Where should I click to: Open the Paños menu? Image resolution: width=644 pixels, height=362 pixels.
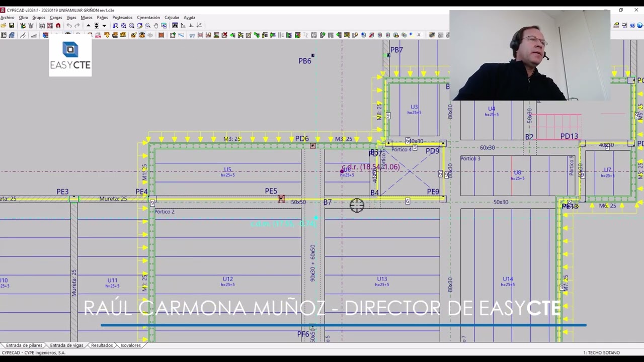tap(102, 18)
